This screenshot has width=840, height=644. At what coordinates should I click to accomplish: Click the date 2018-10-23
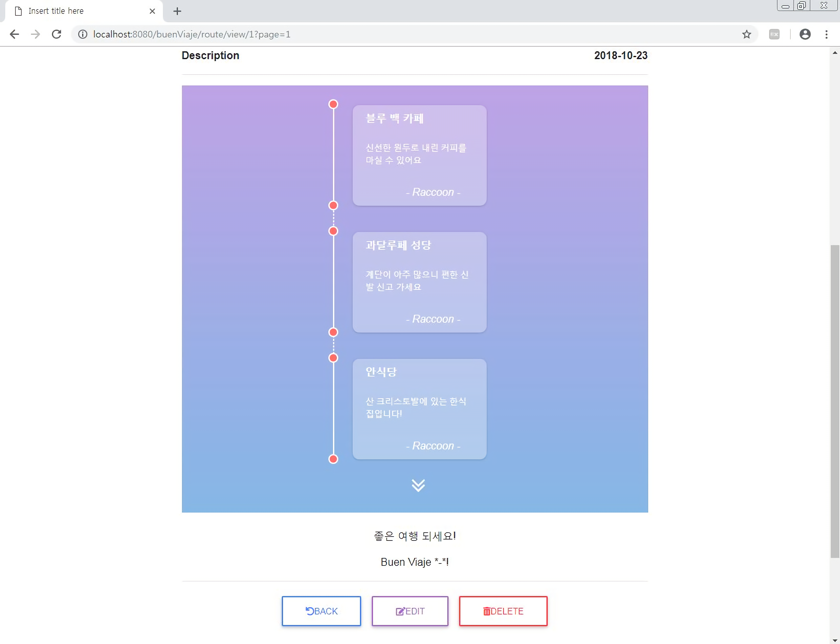click(x=621, y=56)
